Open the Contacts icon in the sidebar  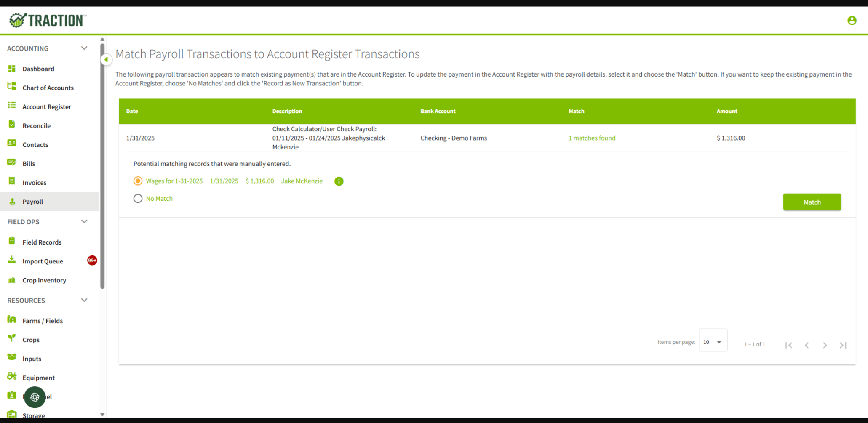coord(12,144)
